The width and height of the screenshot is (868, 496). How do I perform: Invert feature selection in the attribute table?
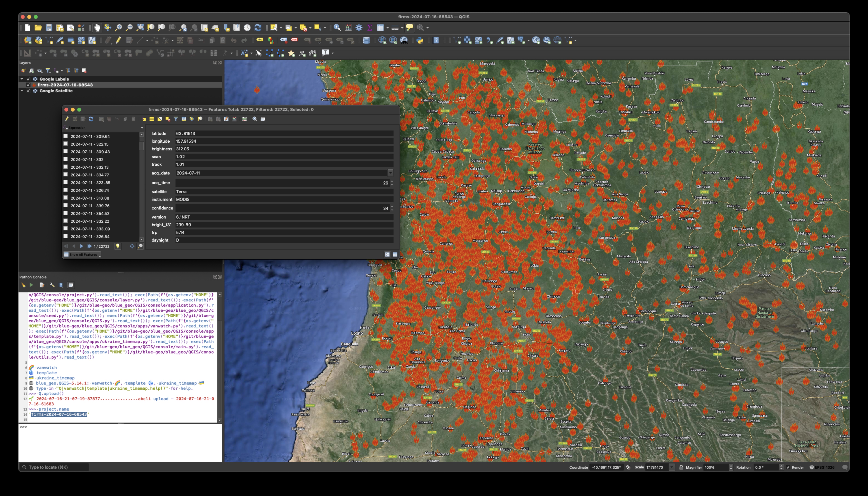point(160,119)
